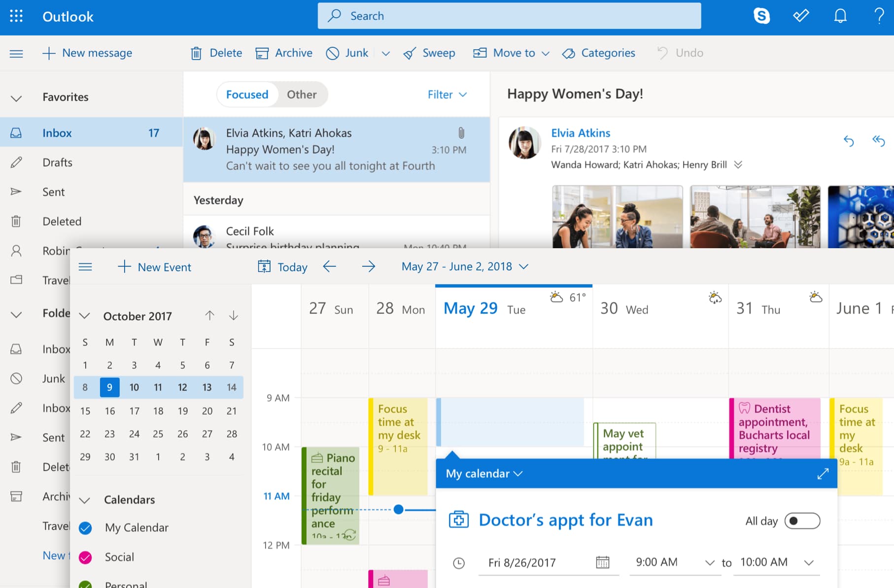Compose a New message
894x588 pixels.
click(x=87, y=53)
